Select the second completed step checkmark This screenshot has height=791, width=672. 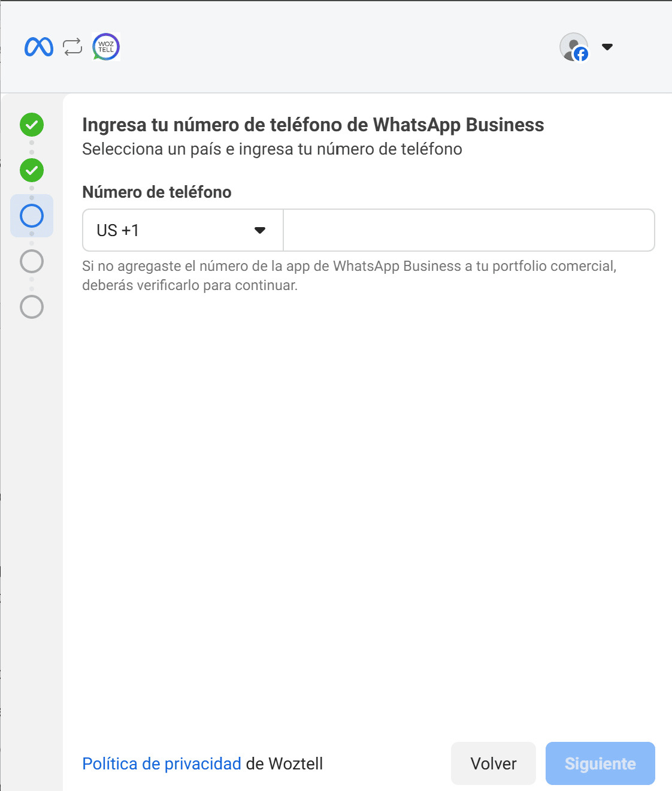tap(32, 170)
